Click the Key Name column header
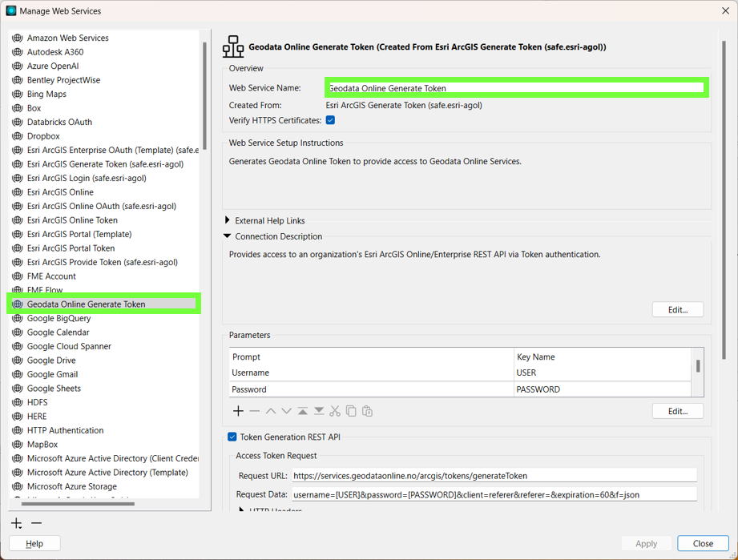 click(x=603, y=357)
